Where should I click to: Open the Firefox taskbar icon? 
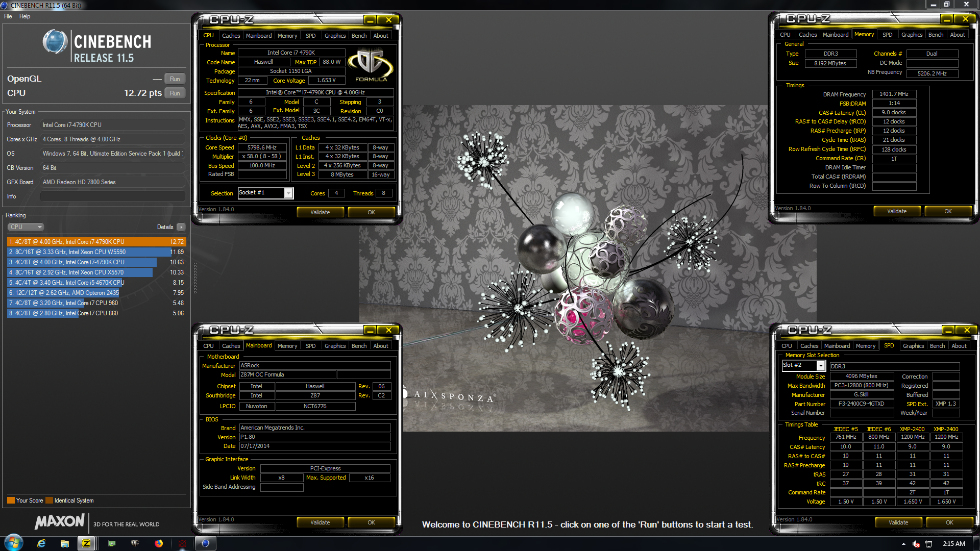click(159, 543)
